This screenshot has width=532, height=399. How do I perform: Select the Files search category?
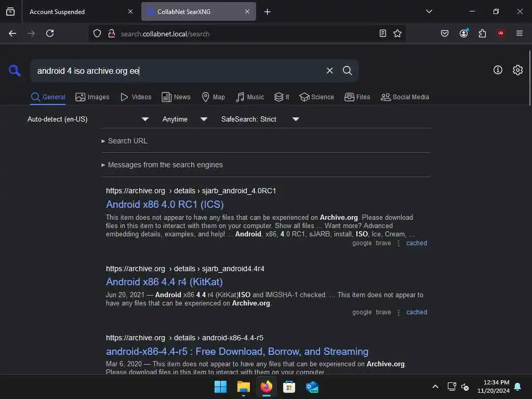pos(357,97)
